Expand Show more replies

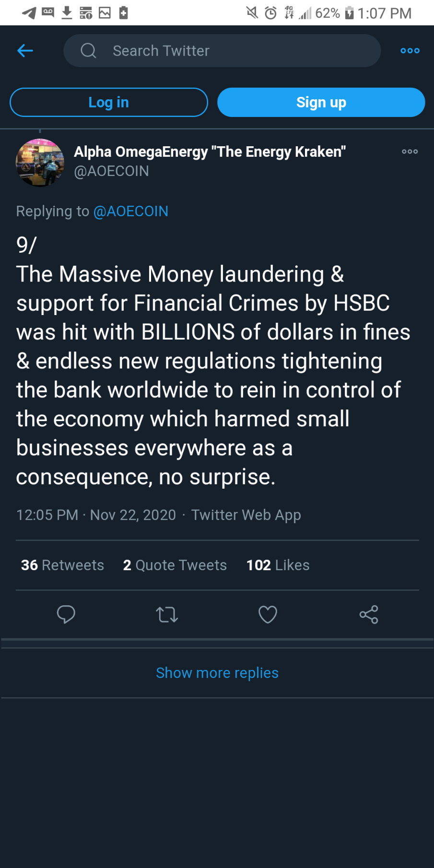[217, 673]
